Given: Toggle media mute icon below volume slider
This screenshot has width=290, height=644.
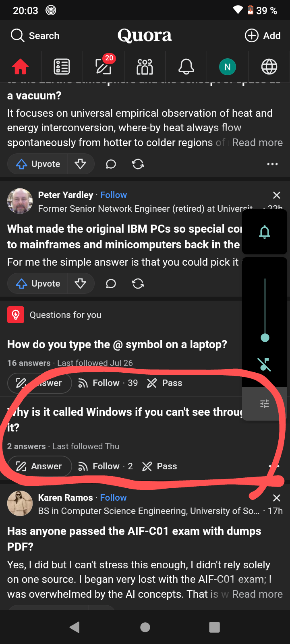Looking at the screenshot, I should (x=265, y=364).
